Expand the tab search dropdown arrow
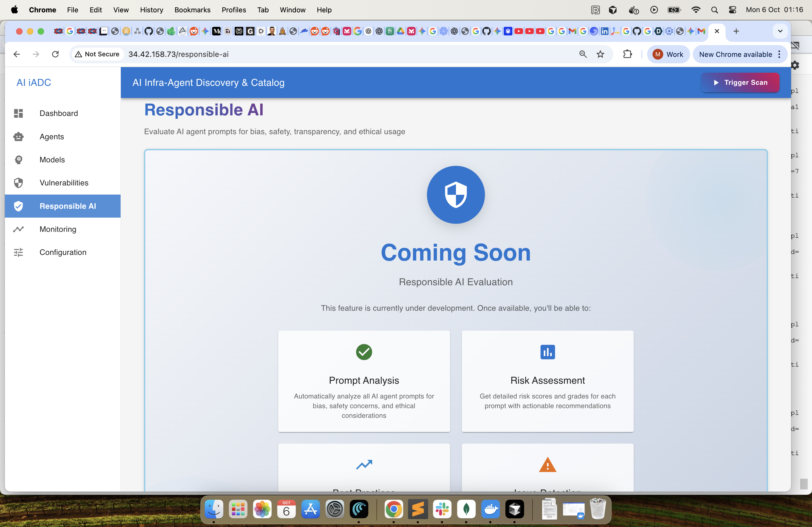 (780, 31)
